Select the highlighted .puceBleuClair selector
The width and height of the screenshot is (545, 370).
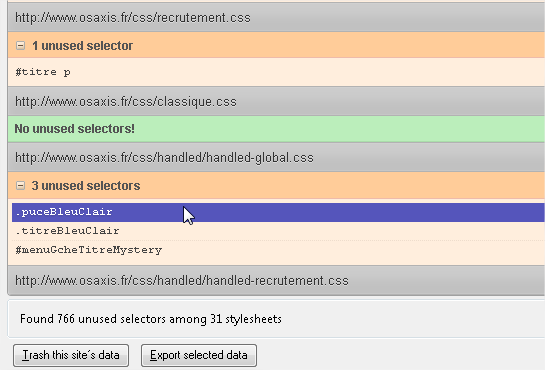point(64,212)
